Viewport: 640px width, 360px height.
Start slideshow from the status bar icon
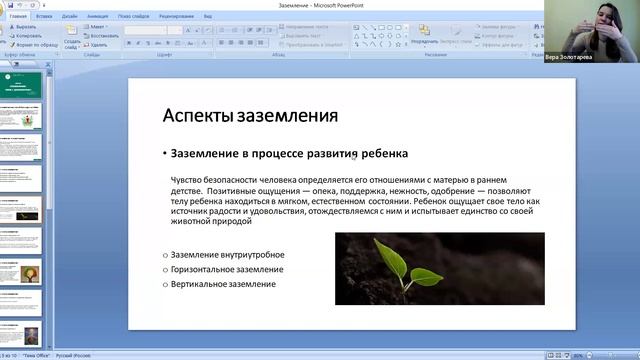point(567,356)
